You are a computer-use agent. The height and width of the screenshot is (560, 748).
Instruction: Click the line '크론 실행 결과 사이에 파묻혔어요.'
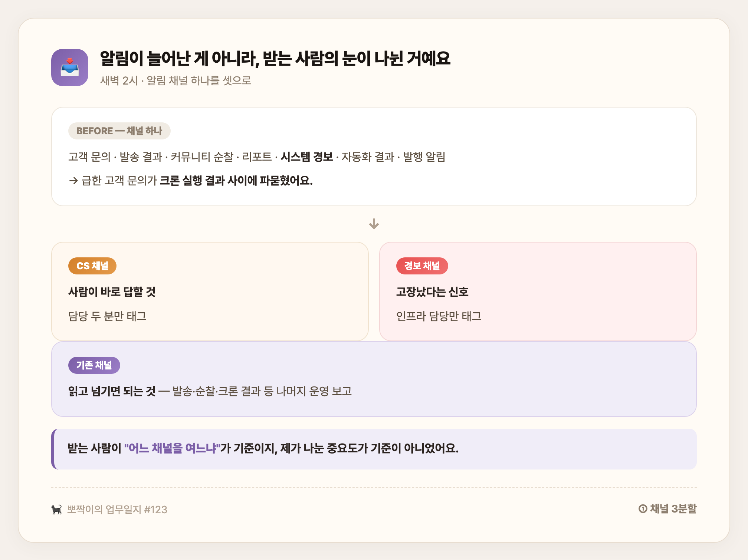236,181
